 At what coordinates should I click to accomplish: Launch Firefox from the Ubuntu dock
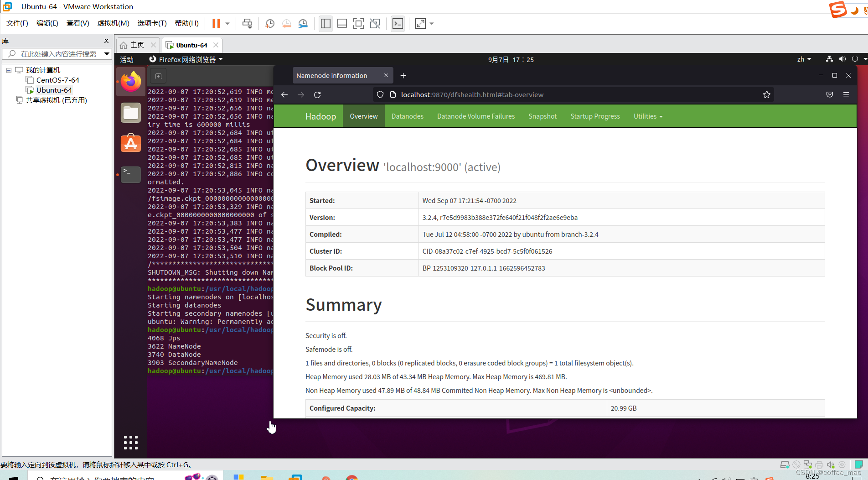click(x=131, y=82)
